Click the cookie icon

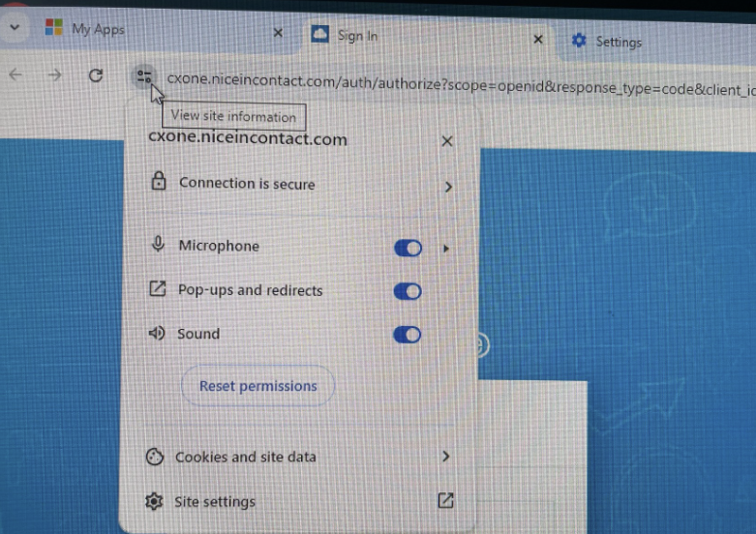tap(155, 457)
